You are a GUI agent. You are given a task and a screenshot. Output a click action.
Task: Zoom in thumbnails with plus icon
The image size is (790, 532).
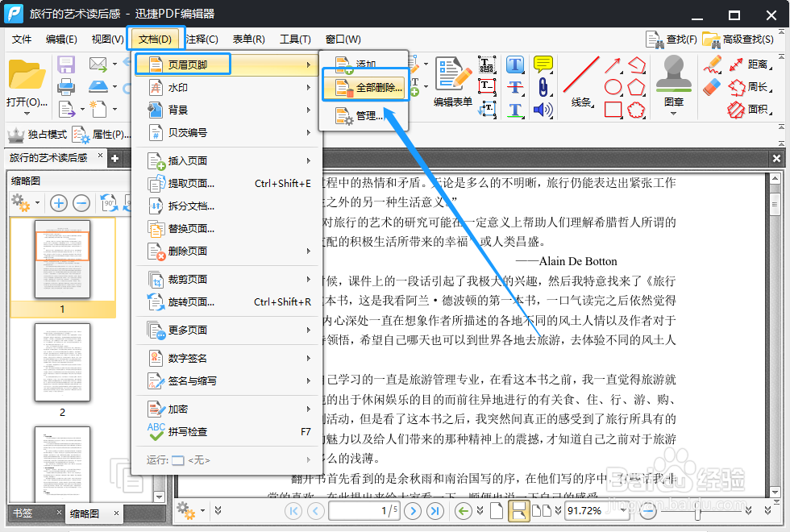[59, 203]
